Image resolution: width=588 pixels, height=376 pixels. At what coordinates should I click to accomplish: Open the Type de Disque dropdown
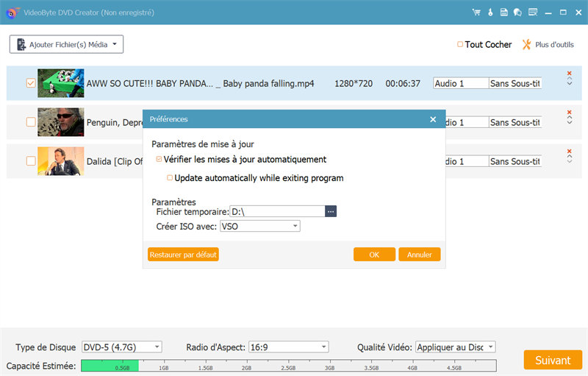(x=121, y=347)
